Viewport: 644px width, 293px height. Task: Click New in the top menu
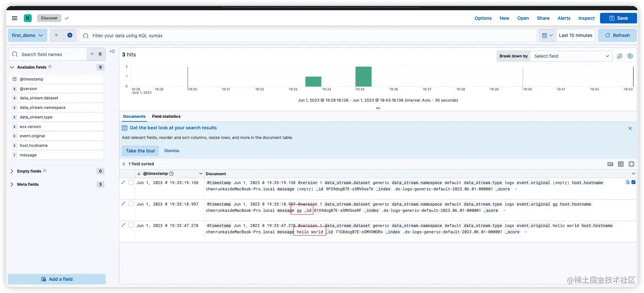504,18
